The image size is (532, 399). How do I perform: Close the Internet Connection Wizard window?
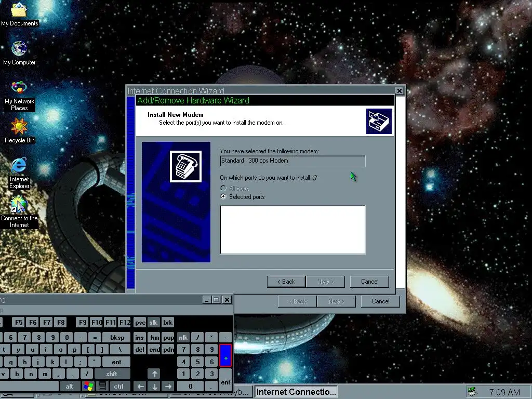[400, 91]
